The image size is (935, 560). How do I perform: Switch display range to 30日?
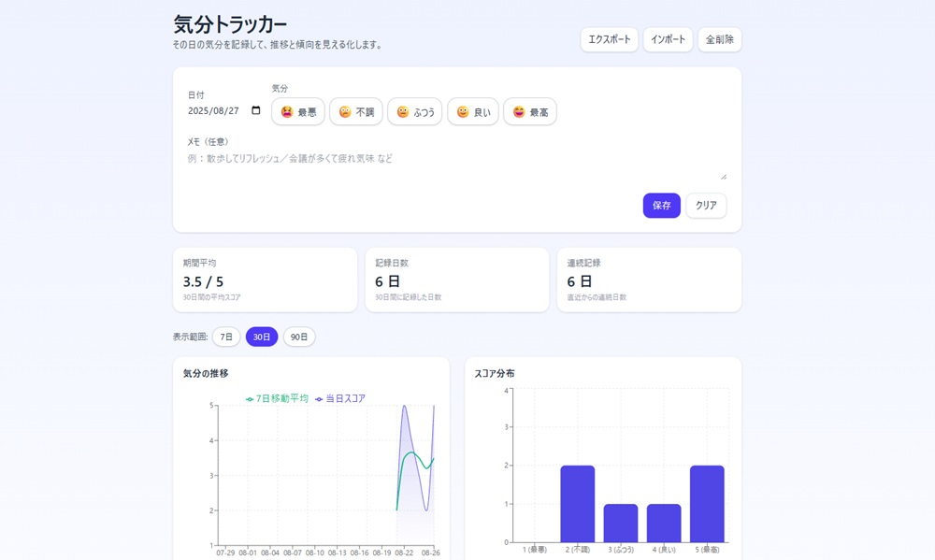click(262, 337)
